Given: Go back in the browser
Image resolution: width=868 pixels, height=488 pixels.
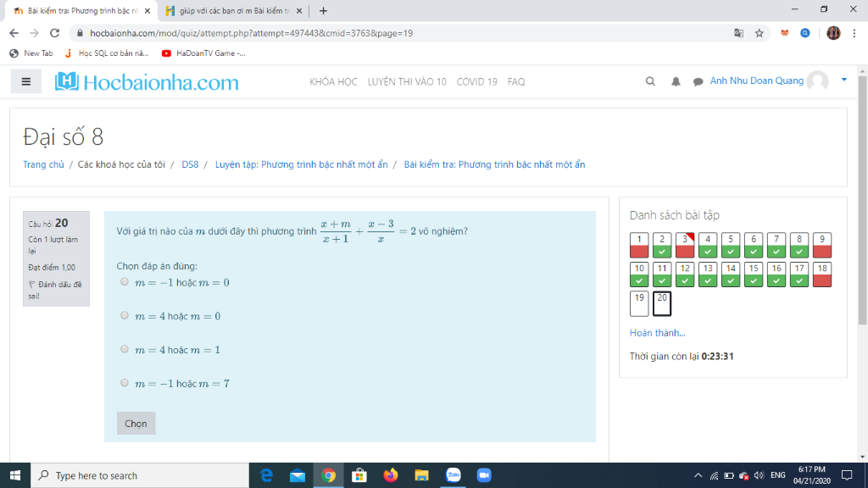Looking at the screenshot, I should 14,33.
